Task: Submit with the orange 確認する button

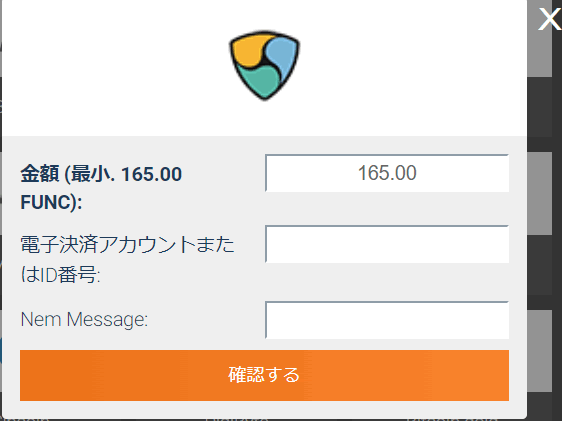Action: (265, 375)
